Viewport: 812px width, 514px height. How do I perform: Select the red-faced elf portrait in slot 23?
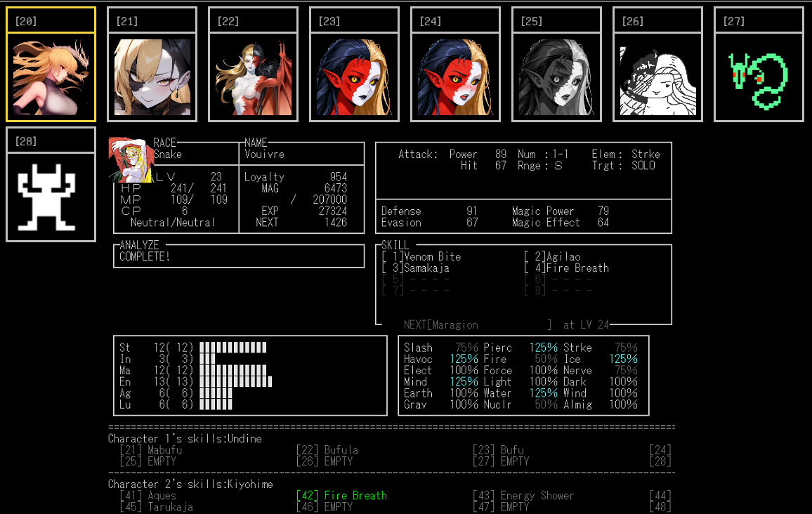[355, 77]
